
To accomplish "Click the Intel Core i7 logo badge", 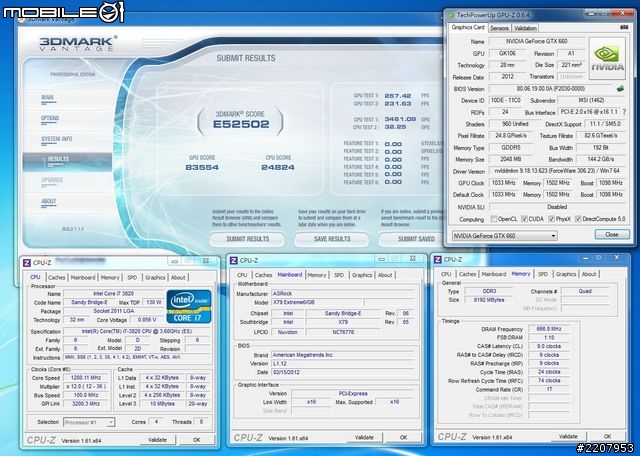I will (x=189, y=306).
